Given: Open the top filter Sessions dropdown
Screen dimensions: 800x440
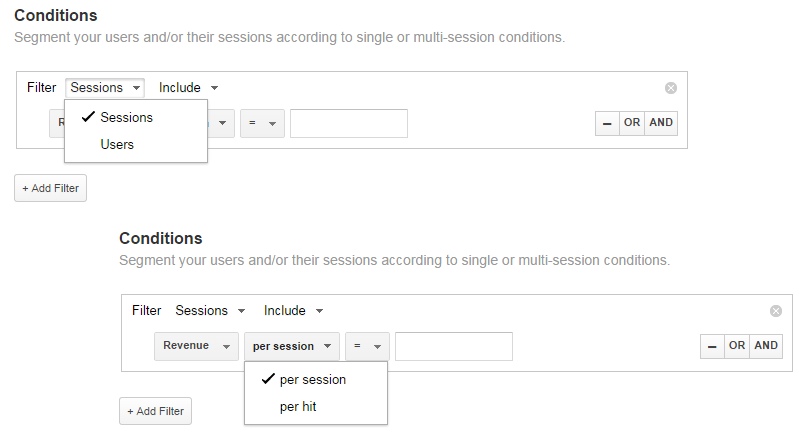Looking at the screenshot, I should point(105,88).
